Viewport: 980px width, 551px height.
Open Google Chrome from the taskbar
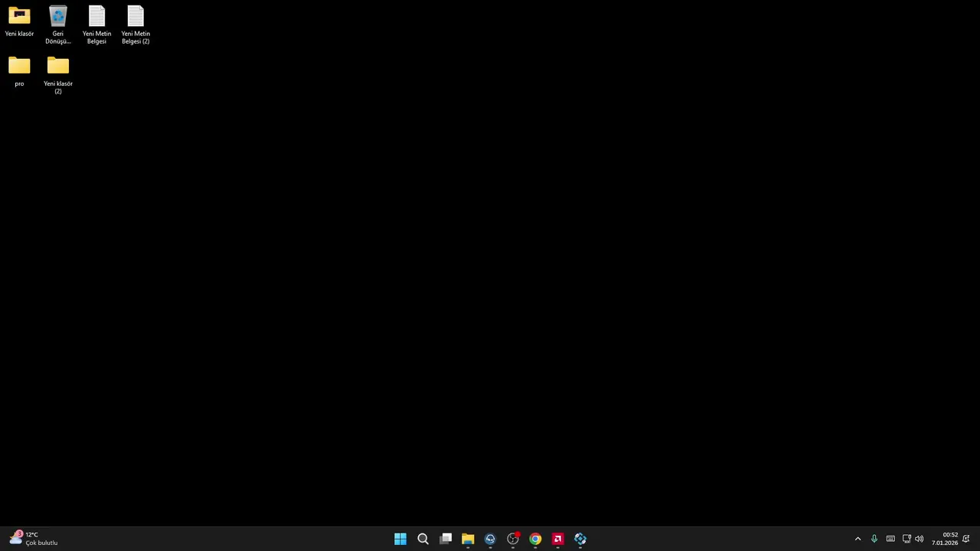535,539
